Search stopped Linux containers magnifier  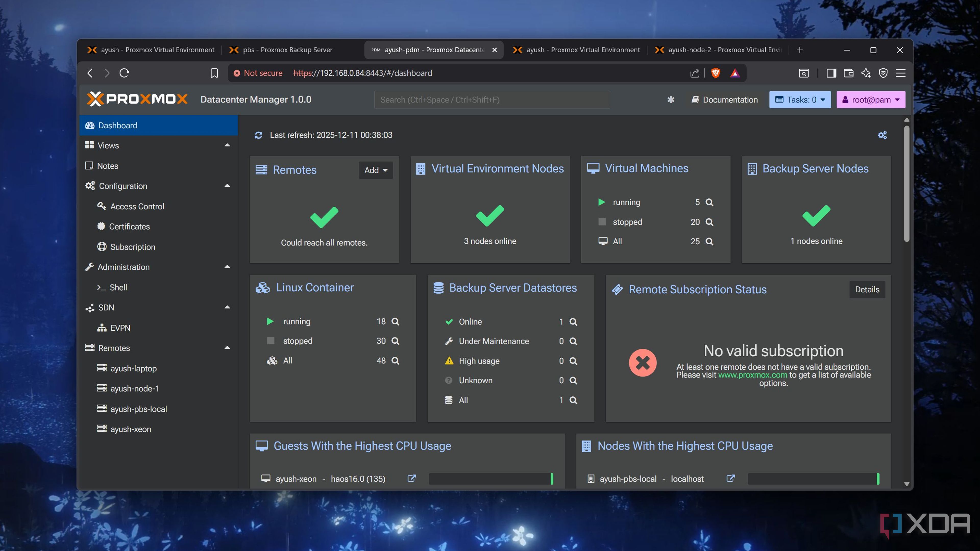point(395,341)
